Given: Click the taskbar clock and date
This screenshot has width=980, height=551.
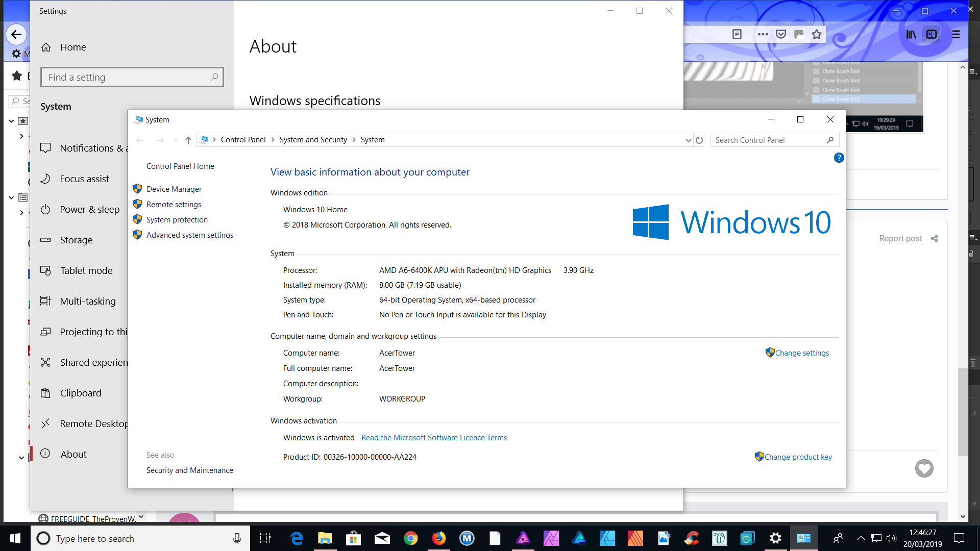Looking at the screenshot, I should point(922,538).
